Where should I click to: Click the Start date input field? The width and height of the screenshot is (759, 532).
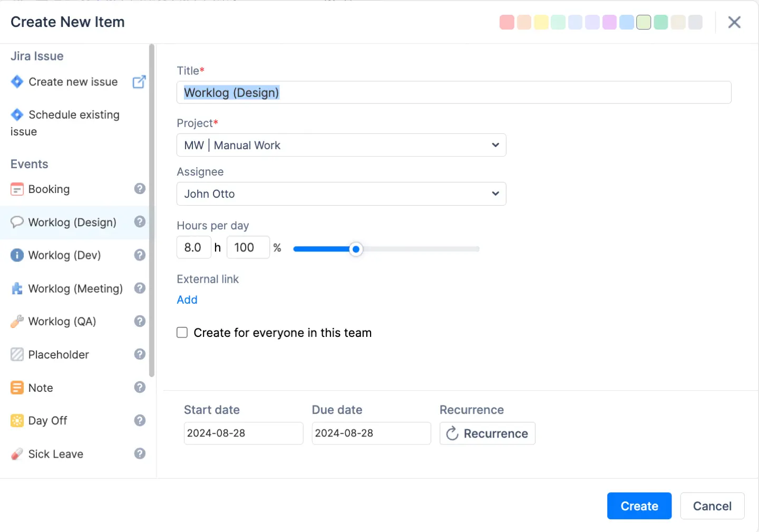[243, 433]
